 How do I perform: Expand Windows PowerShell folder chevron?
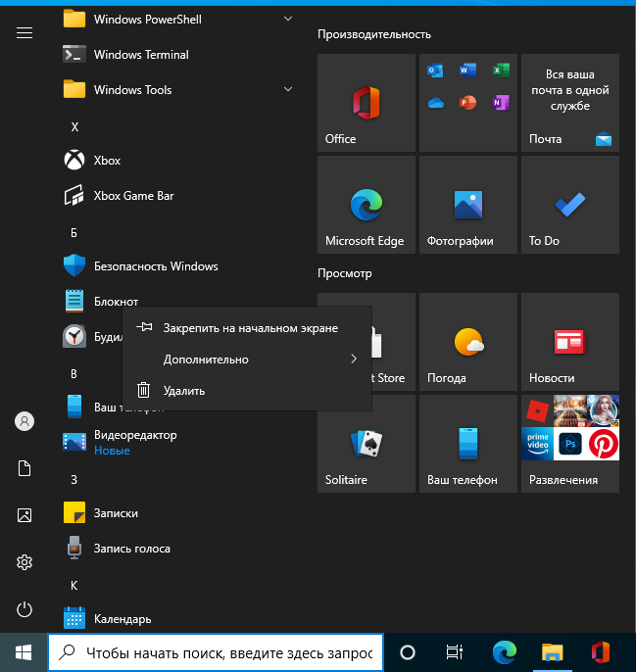point(288,19)
